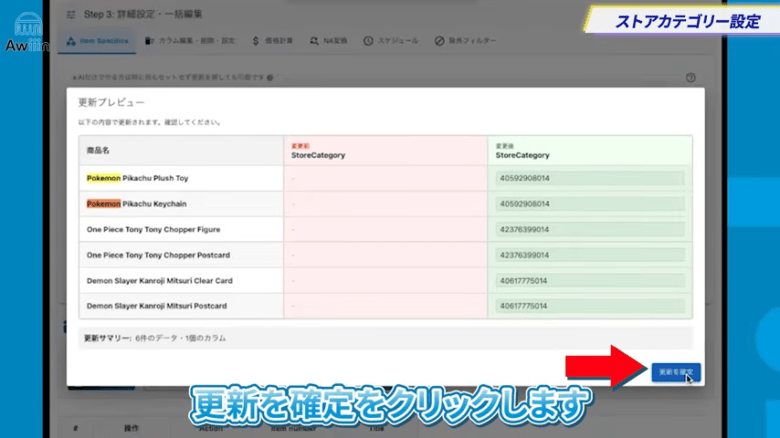Open the スケジュール tab
The height and width of the screenshot is (438, 780).
pos(390,41)
